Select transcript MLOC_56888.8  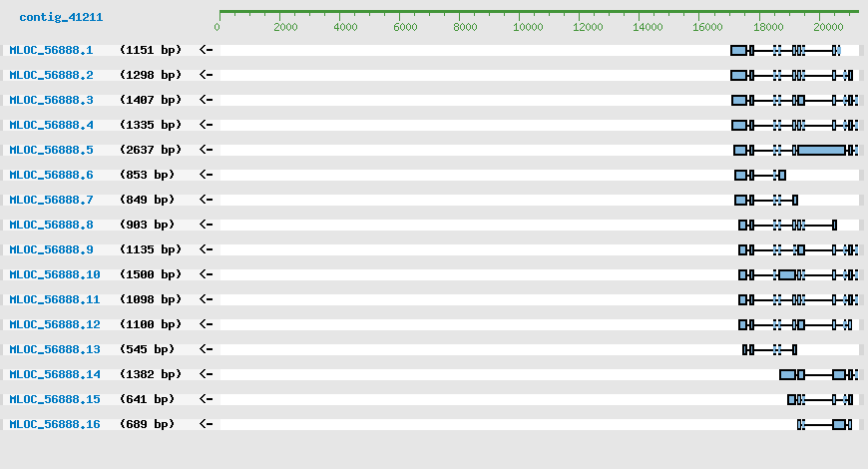51,225
